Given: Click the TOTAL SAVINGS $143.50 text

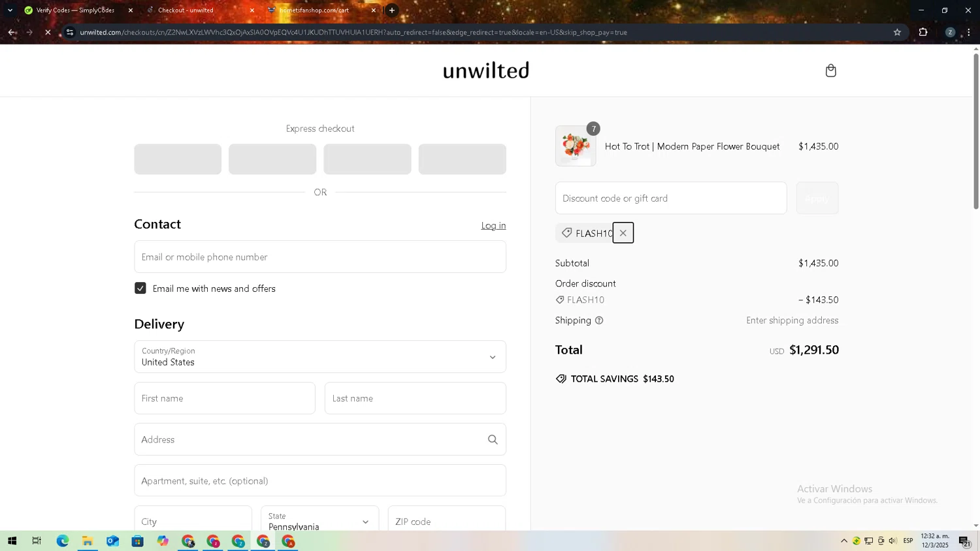Looking at the screenshot, I should (x=623, y=379).
